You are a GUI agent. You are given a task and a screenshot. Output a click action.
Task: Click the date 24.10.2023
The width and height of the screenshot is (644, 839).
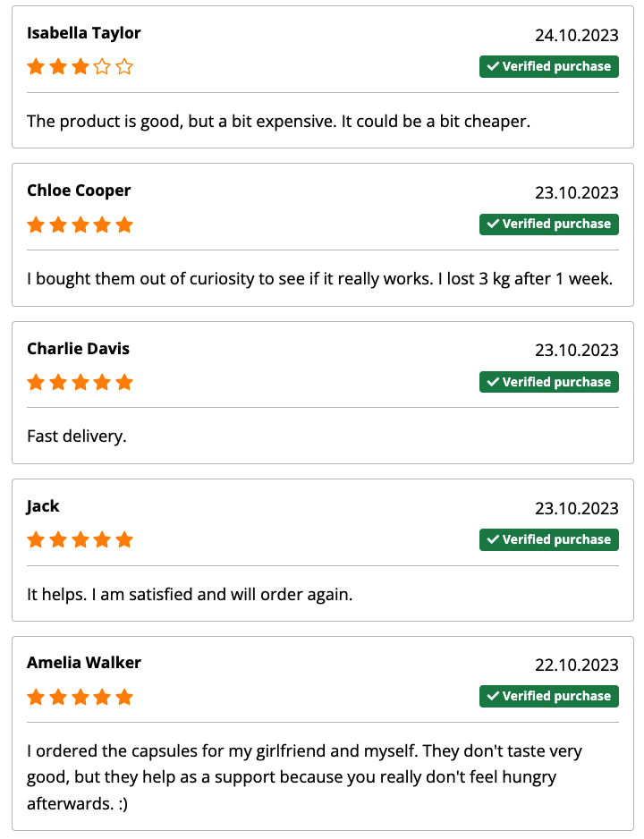pos(577,35)
